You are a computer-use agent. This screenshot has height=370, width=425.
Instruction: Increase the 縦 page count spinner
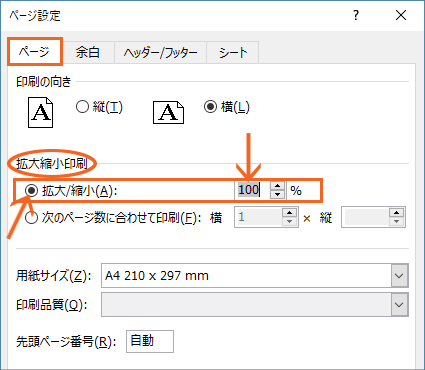click(x=397, y=213)
